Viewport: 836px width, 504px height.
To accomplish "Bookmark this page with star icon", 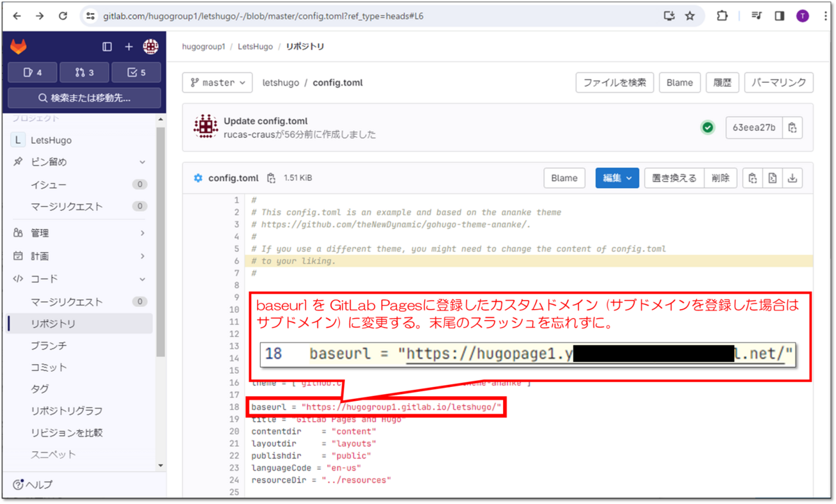I will tap(690, 15).
